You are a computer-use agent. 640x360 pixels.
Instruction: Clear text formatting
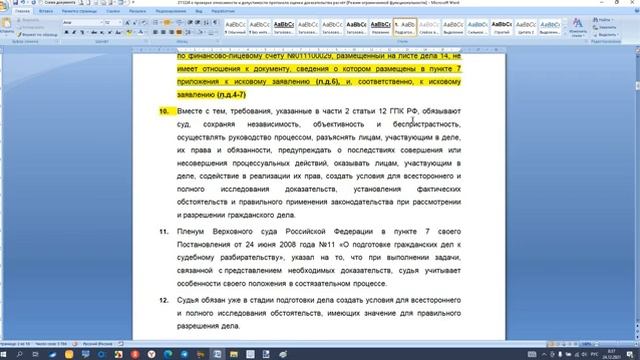point(144,23)
